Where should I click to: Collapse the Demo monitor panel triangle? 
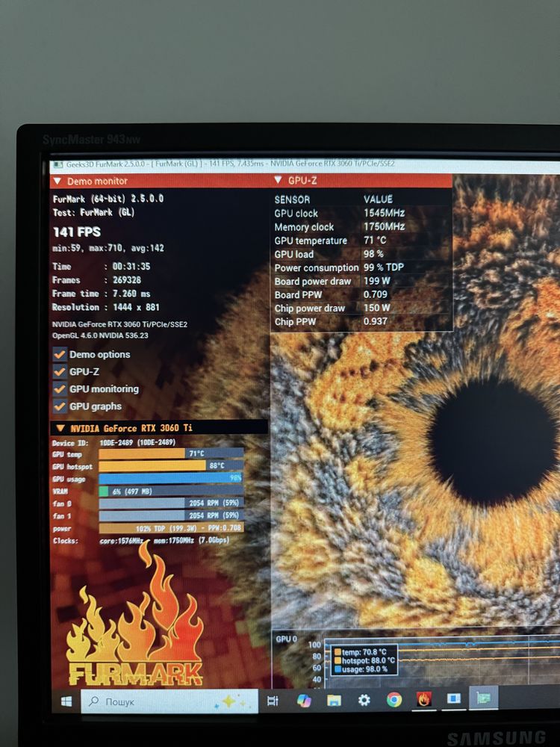click(57, 181)
